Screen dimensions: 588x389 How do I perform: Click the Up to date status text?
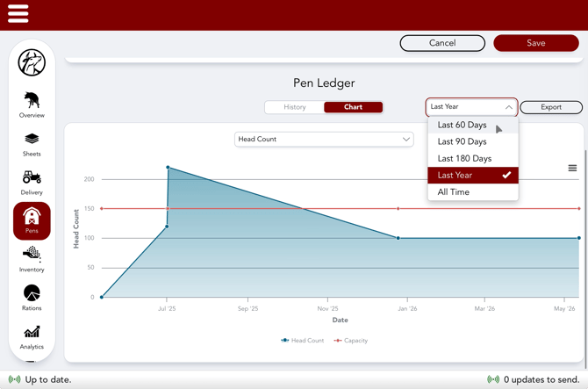(x=48, y=379)
